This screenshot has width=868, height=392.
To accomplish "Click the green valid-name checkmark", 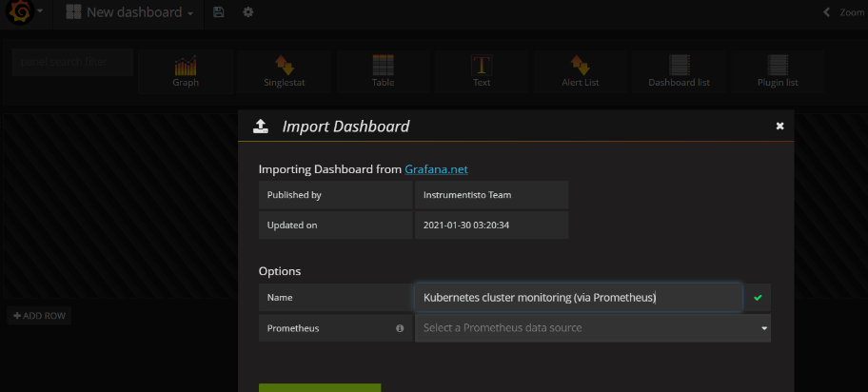I will [758, 298].
